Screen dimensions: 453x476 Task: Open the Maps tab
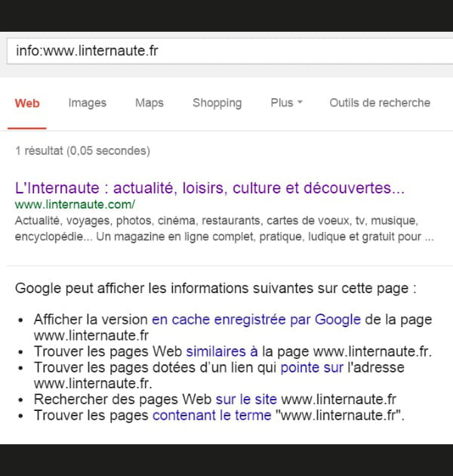point(149,104)
